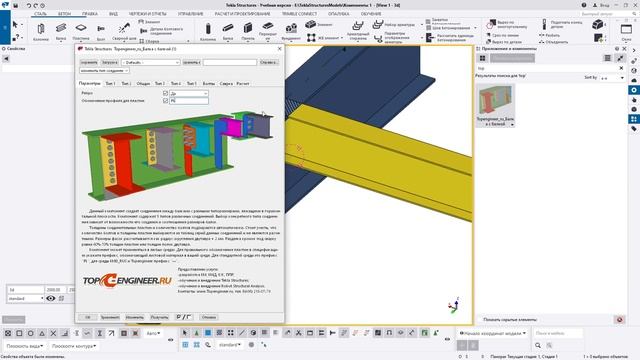Activate the Weld tool icon
The width and height of the screenshot is (640, 360).
124,28
